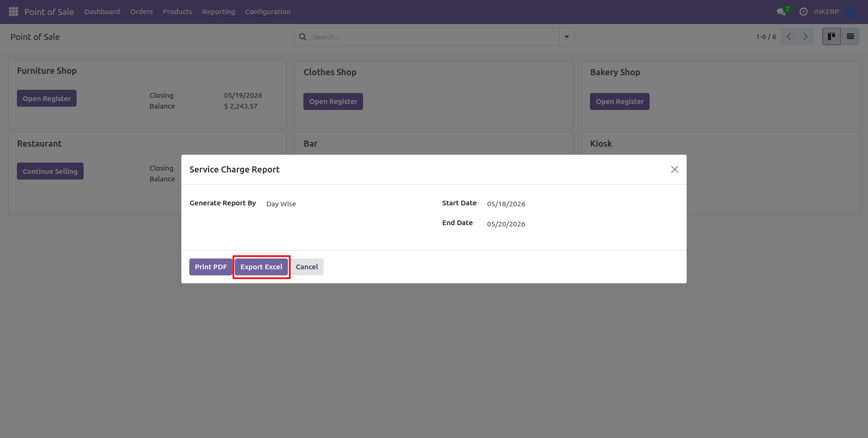The width and height of the screenshot is (868, 438).
Task: Click the user avatar icon
Action: 852,12
